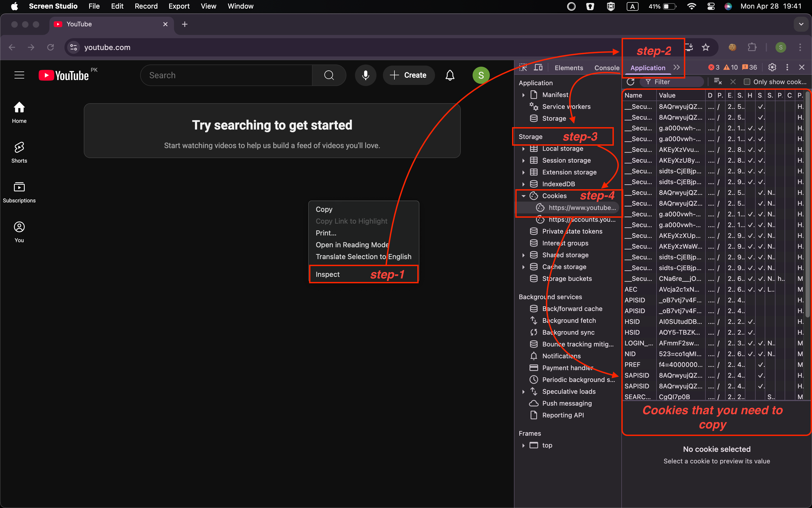This screenshot has width=812, height=508.
Task: Open the Export menu in menu bar
Action: 179,6
